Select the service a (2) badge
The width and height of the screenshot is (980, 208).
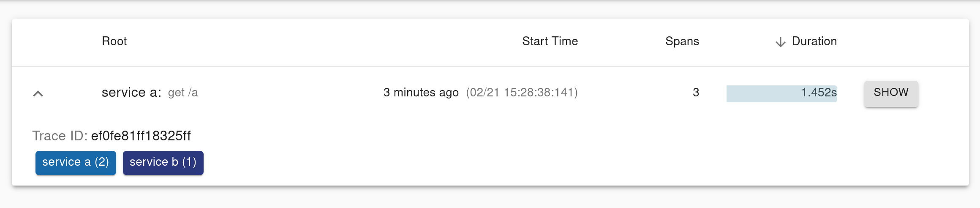pos(76,162)
